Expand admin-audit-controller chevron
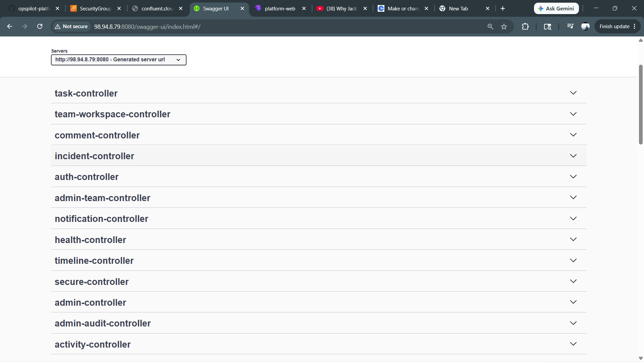This screenshot has width=644, height=362. [x=573, y=323]
